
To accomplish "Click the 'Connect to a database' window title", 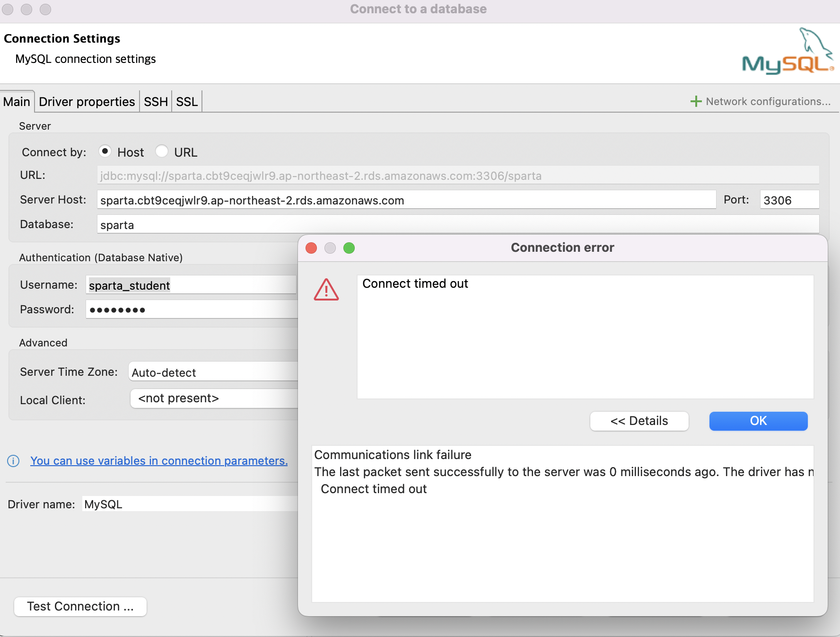I will point(418,9).
